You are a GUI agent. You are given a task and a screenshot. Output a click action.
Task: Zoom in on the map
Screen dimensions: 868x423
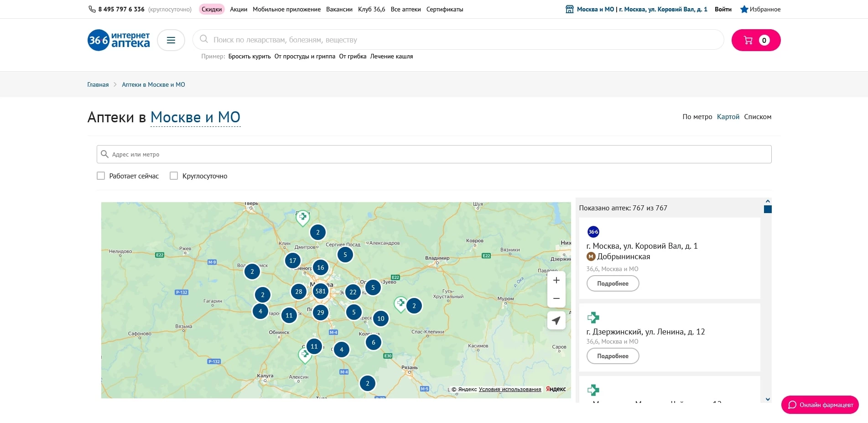tap(556, 281)
